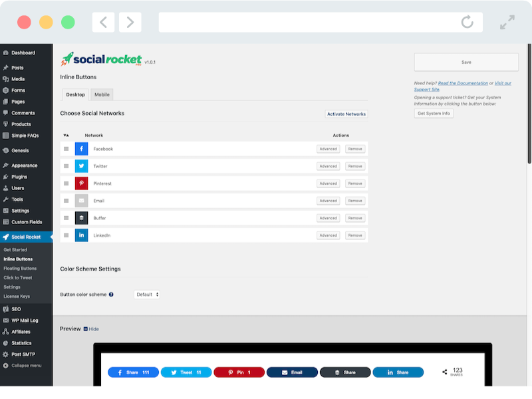Switch to the Desktop tab
Screen dimensions: 532x399
tap(75, 94)
